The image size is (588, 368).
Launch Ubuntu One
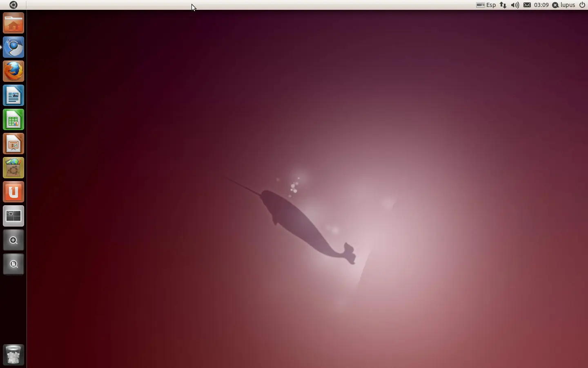13,192
